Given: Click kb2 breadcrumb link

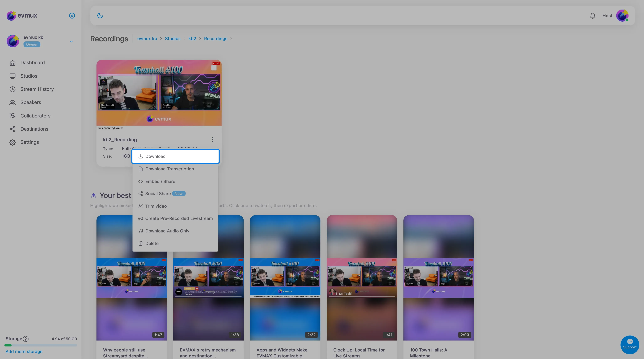Looking at the screenshot, I should [x=192, y=39].
